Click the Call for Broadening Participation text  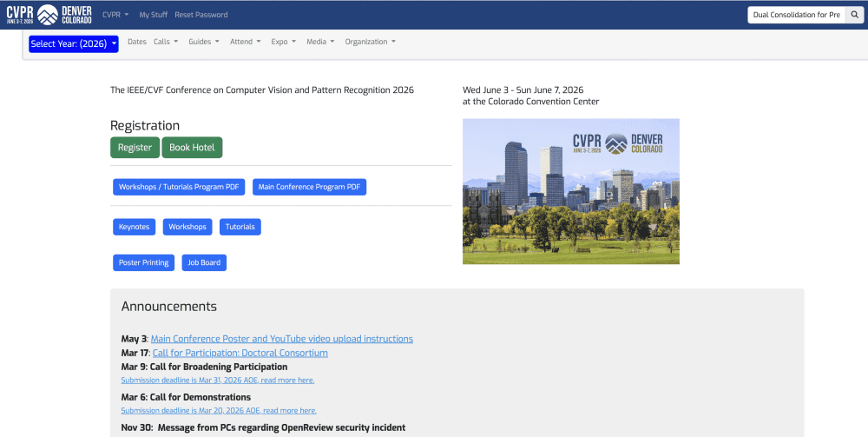pyautogui.click(x=219, y=367)
